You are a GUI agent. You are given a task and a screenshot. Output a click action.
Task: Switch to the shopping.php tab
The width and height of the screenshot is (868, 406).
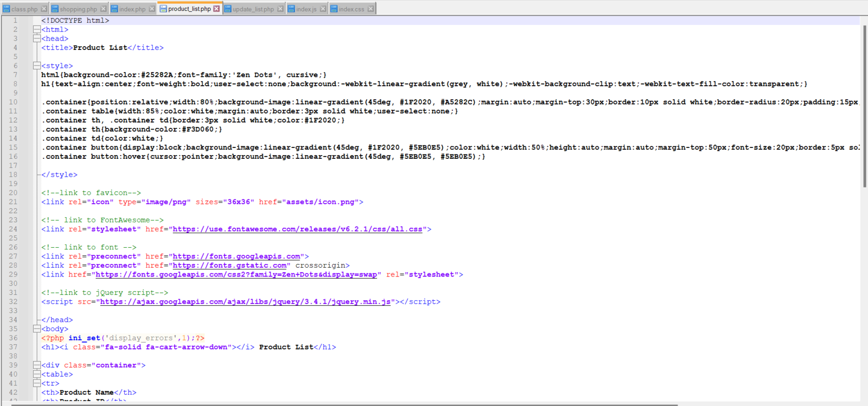pyautogui.click(x=78, y=9)
